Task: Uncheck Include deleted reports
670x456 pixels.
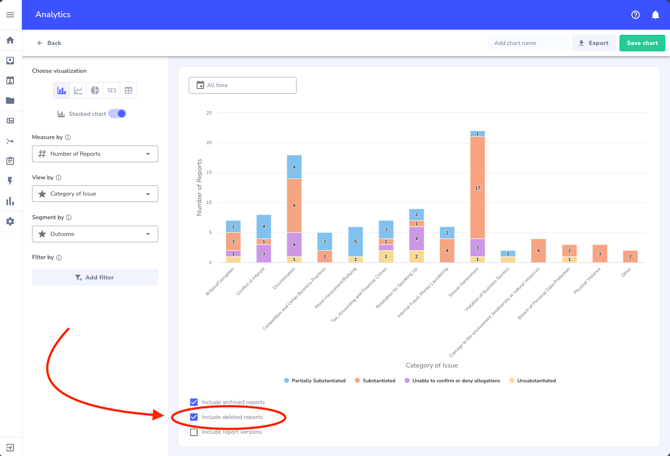Action: [194, 417]
